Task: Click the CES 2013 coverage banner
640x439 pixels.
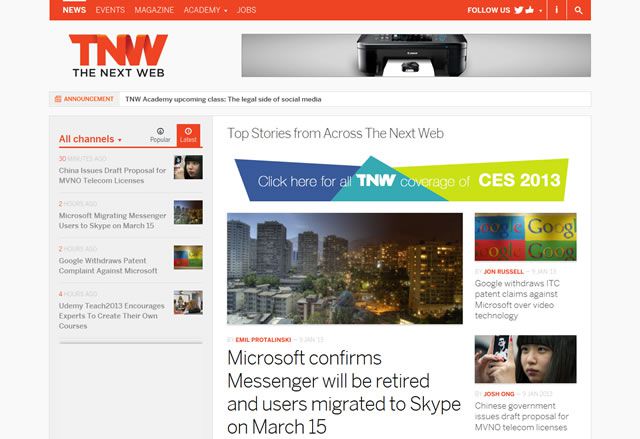Action: (x=401, y=179)
